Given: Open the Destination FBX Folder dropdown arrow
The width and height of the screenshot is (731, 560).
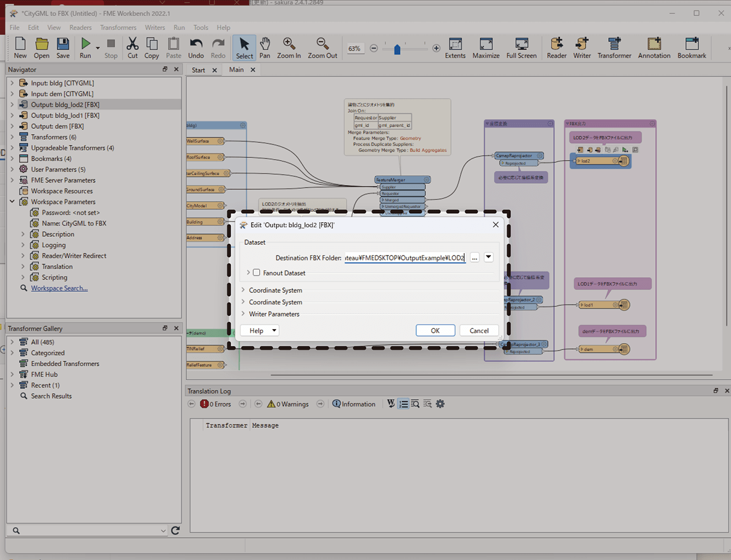Looking at the screenshot, I should [x=488, y=257].
